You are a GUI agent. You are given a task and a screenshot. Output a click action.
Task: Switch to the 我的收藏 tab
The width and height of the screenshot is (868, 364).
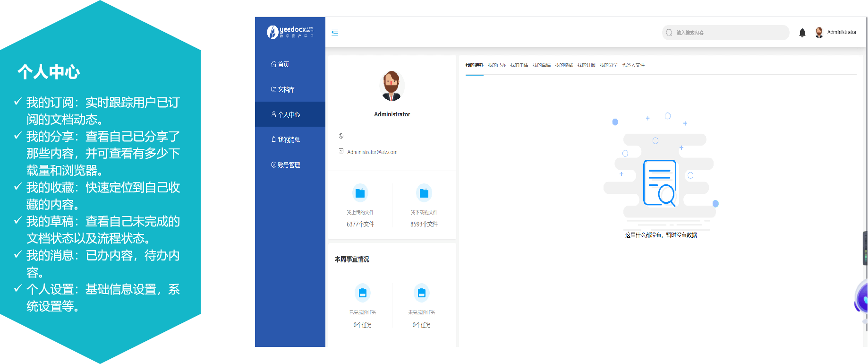click(563, 65)
